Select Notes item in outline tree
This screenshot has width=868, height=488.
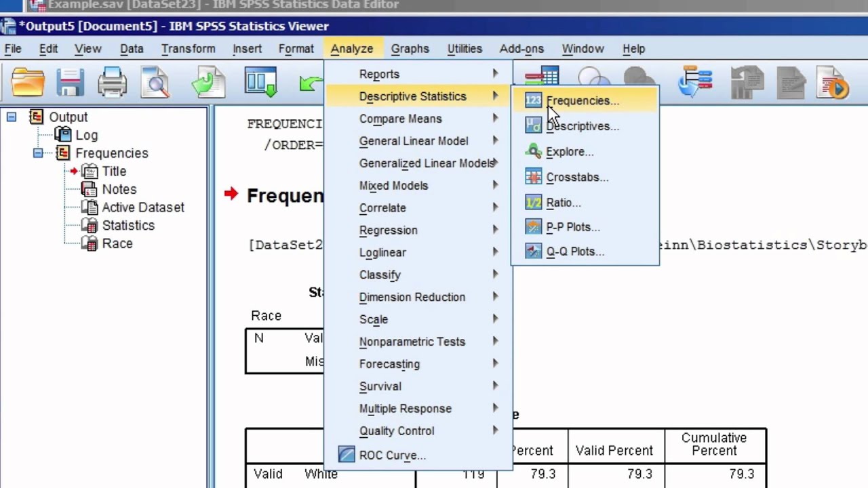click(119, 189)
